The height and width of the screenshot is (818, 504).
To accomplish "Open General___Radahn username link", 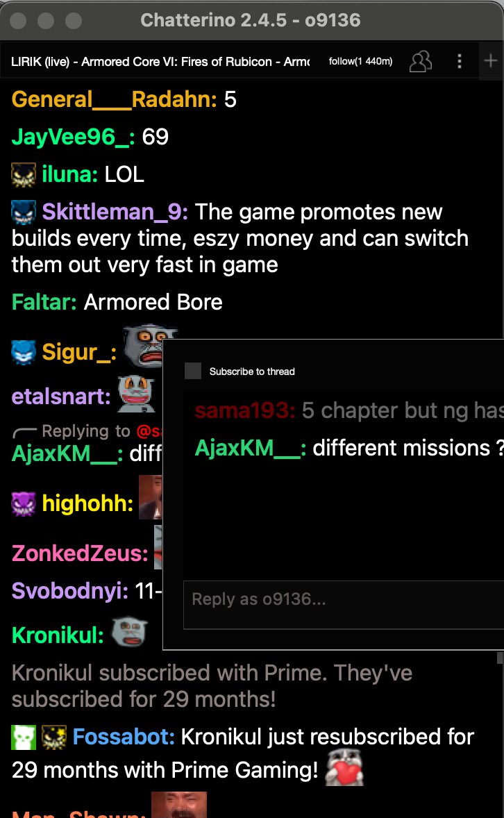I will pos(115,99).
